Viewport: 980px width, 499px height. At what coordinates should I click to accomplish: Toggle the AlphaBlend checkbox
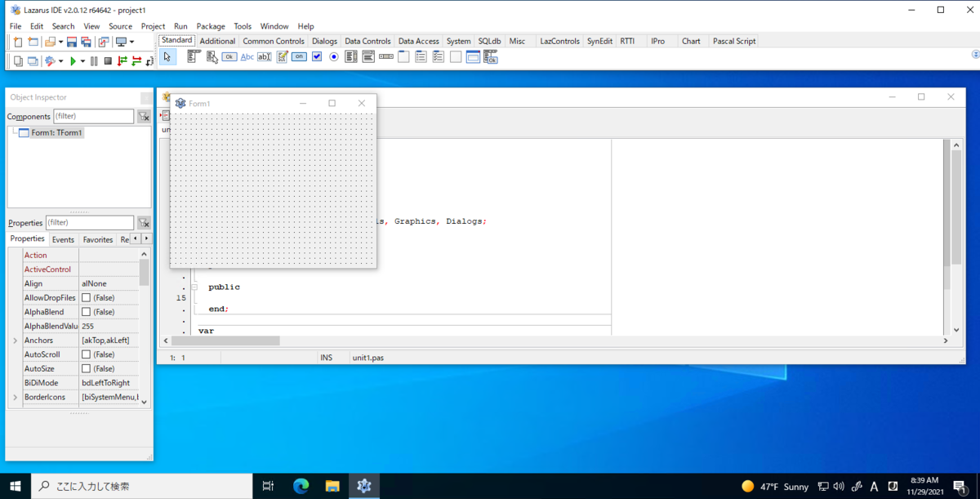[86, 312]
